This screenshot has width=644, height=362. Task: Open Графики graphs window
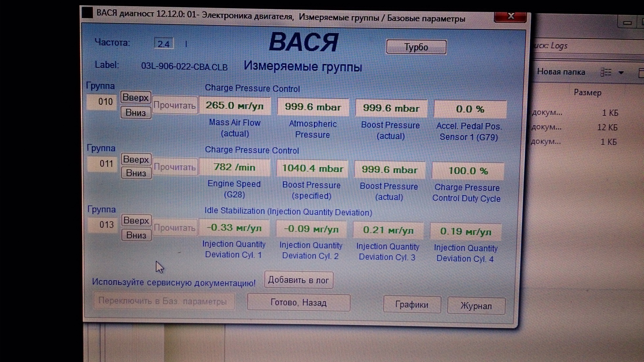(412, 305)
